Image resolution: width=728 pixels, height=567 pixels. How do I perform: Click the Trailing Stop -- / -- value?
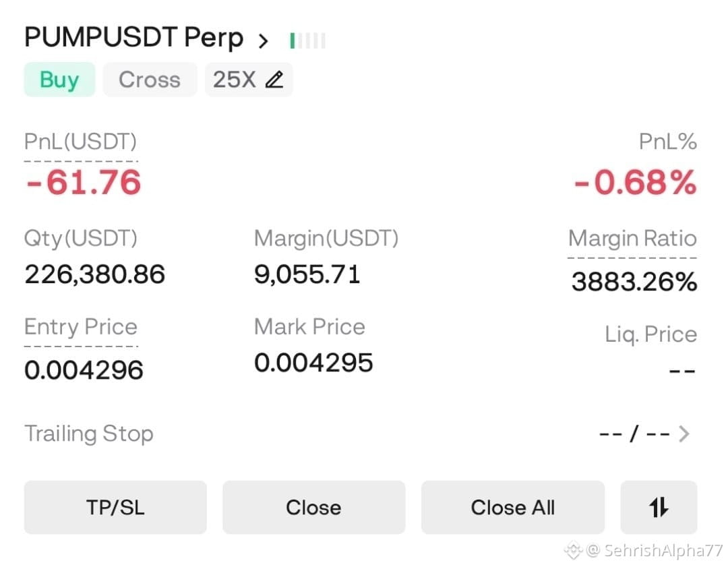[x=635, y=434]
